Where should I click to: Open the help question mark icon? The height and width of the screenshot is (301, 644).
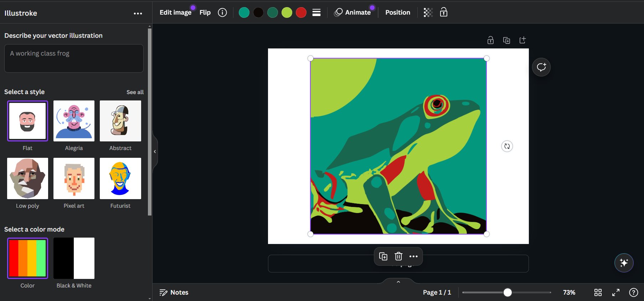(633, 292)
